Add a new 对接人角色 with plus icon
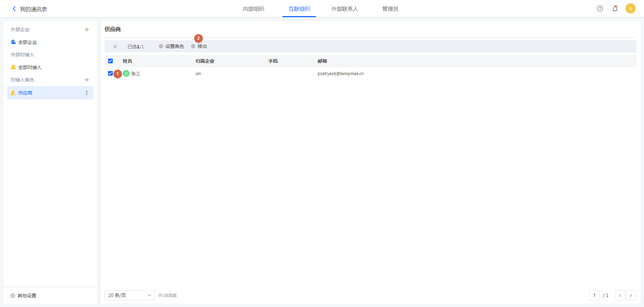Image resolution: width=644 pixels, height=307 pixels. click(x=87, y=80)
